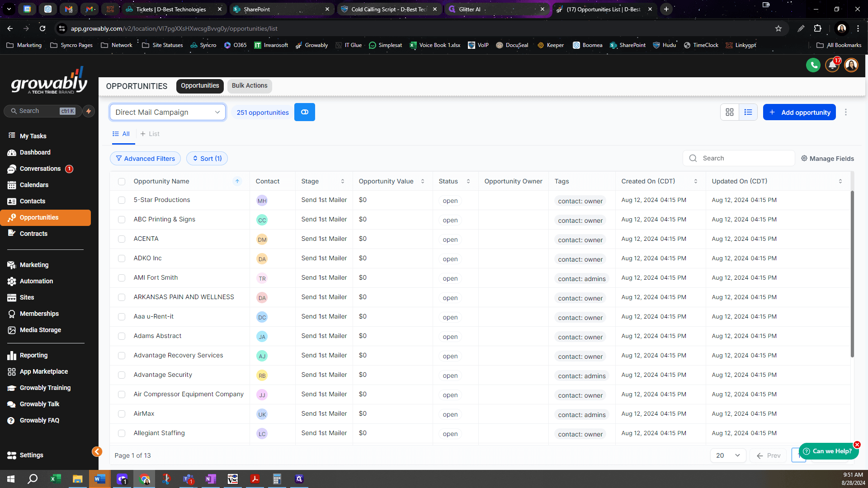Open Sites in sidebar
Image resolution: width=868 pixels, height=488 pixels.
(x=27, y=297)
